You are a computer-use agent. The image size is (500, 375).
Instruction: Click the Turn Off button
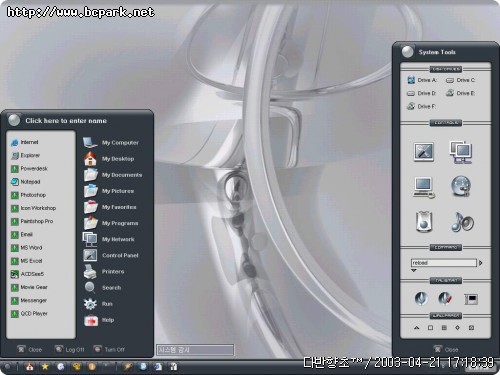point(109,349)
